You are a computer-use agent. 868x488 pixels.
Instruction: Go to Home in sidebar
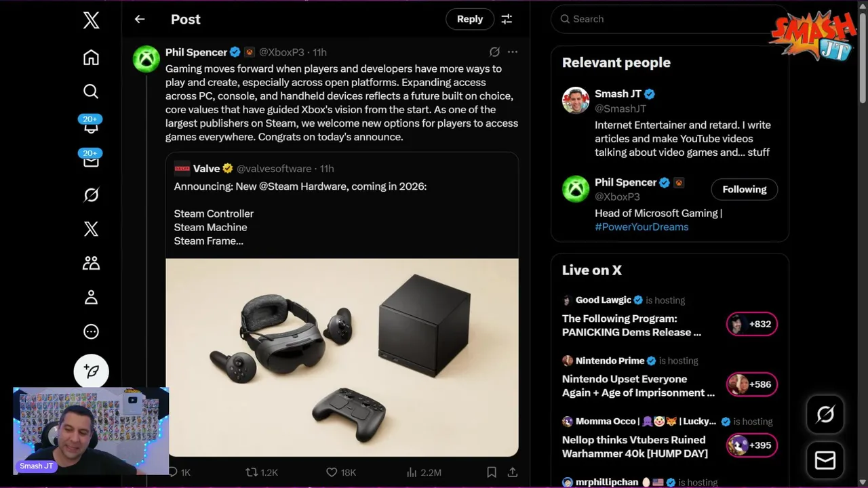(91, 58)
